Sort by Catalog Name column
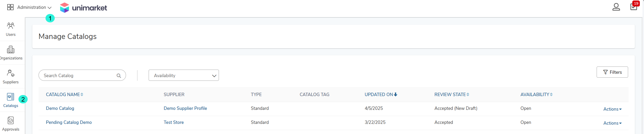The width and height of the screenshot is (644, 134). click(x=65, y=95)
